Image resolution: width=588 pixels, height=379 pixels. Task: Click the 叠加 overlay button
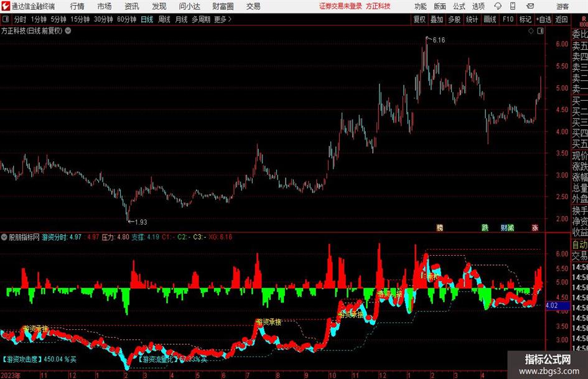click(x=437, y=19)
